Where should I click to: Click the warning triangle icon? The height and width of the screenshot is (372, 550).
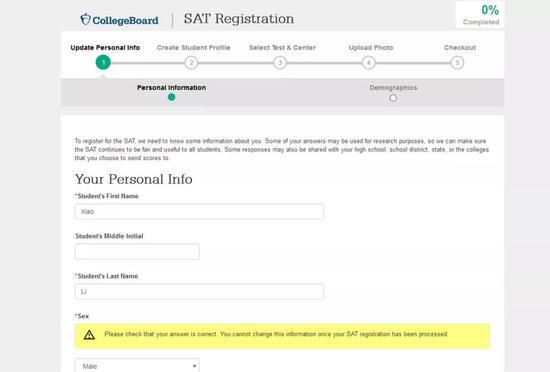point(89,335)
